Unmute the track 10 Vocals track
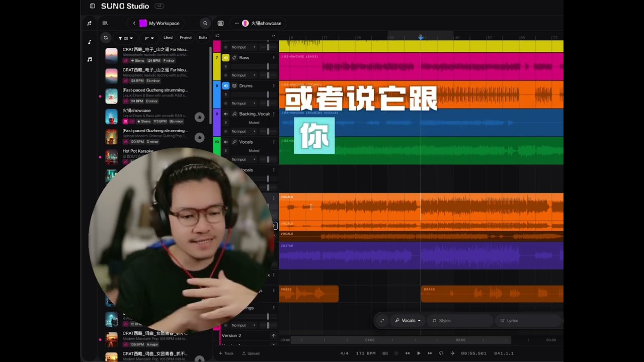Viewport: 644px width, 362px height. coord(225,142)
